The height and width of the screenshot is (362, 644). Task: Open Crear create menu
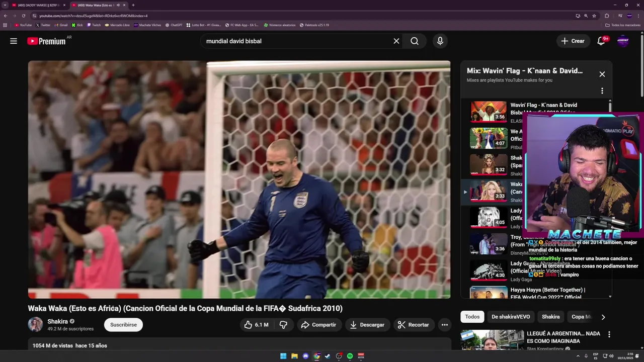coord(573,41)
